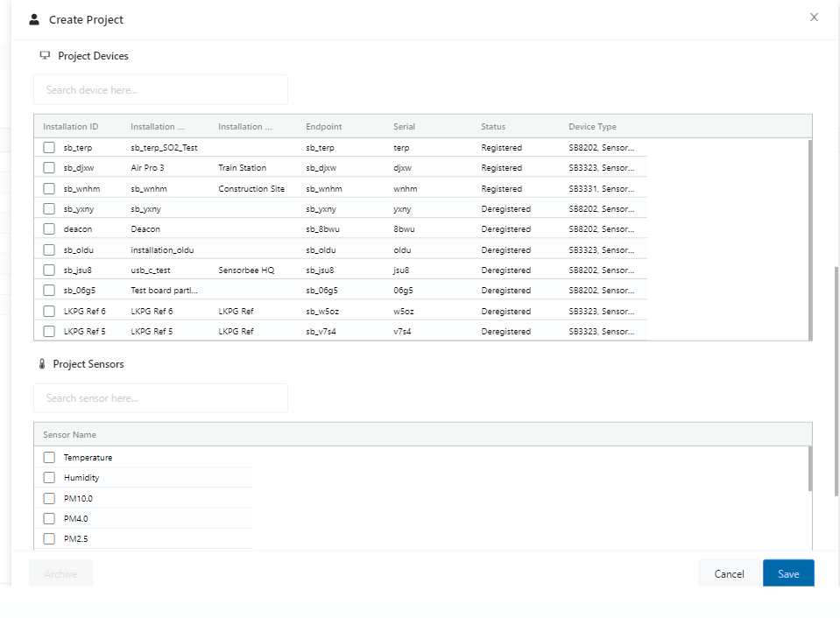Image resolution: width=840 pixels, height=618 pixels.
Task: Sort devices by Status column header
Action: [x=493, y=126]
